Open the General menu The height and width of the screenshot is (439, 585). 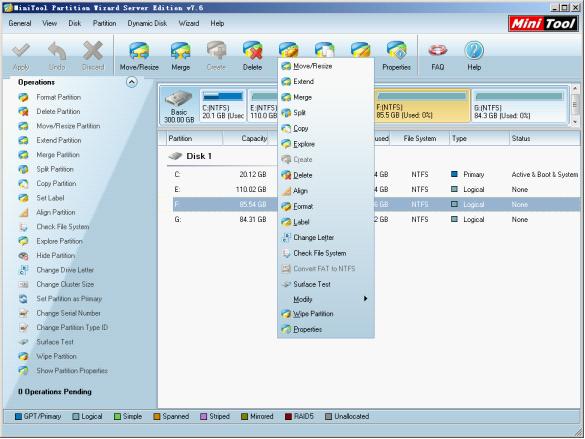click(20, 23)
